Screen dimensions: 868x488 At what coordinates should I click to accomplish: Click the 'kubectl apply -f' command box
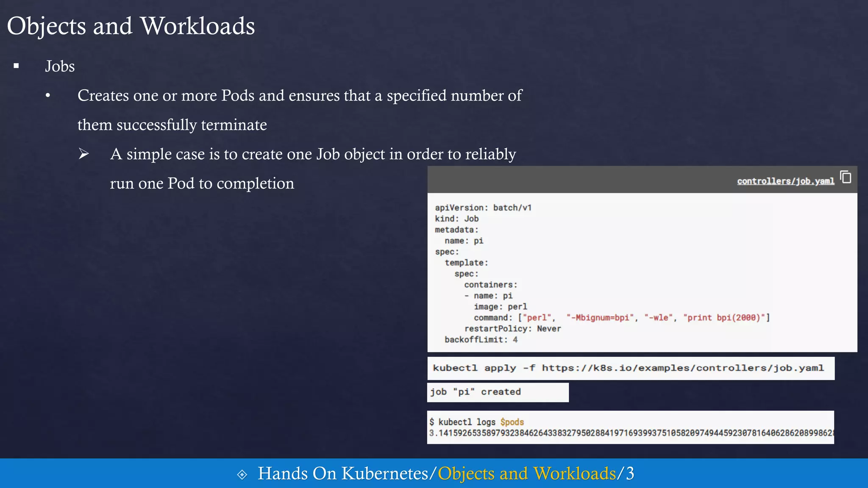point(631,368)
